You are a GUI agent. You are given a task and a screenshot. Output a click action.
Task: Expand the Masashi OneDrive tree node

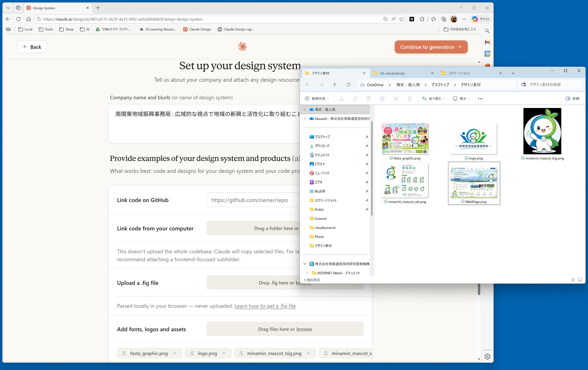click(x=305, y=119)
